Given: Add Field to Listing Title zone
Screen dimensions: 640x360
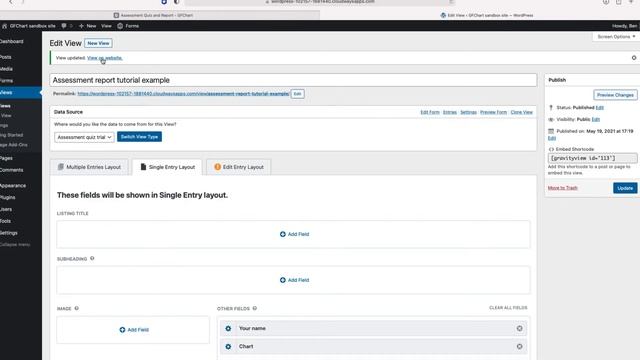Looking at the screenshot, I should coord(294,234).
